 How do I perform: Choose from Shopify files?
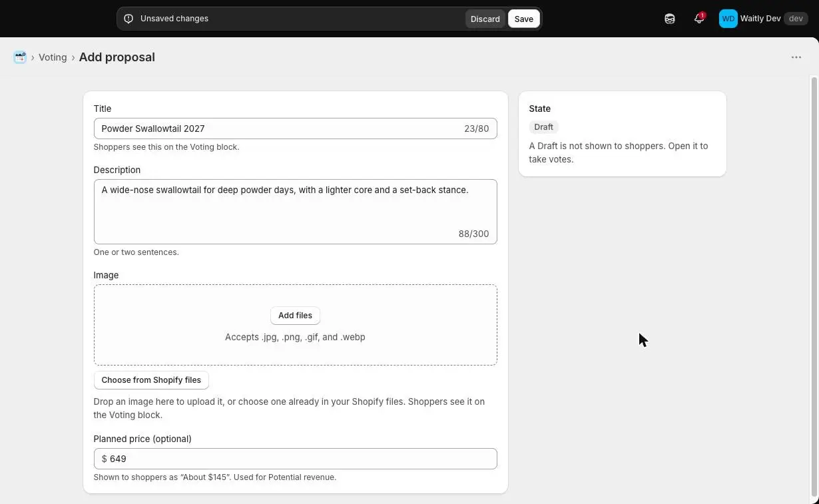[x=151, y=380]
